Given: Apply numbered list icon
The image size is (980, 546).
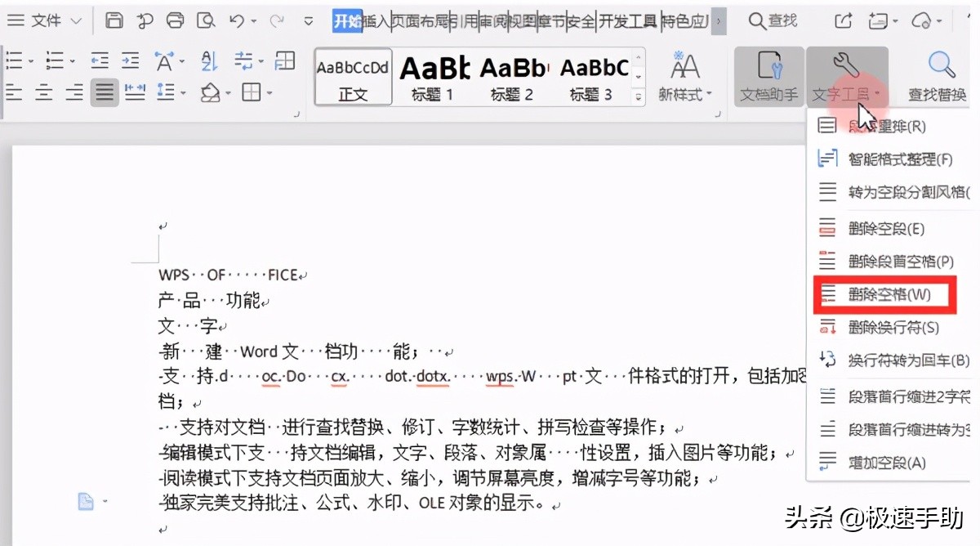Looking at the screenshot, I should coord(55,60).
